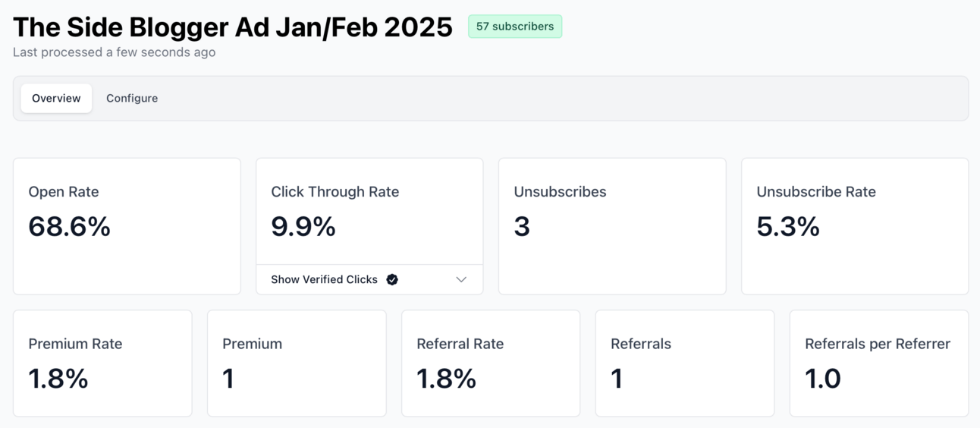The height and width of the screenshot is (428, 980).
Task: Click the Premium count value 1
Action: 228,378
